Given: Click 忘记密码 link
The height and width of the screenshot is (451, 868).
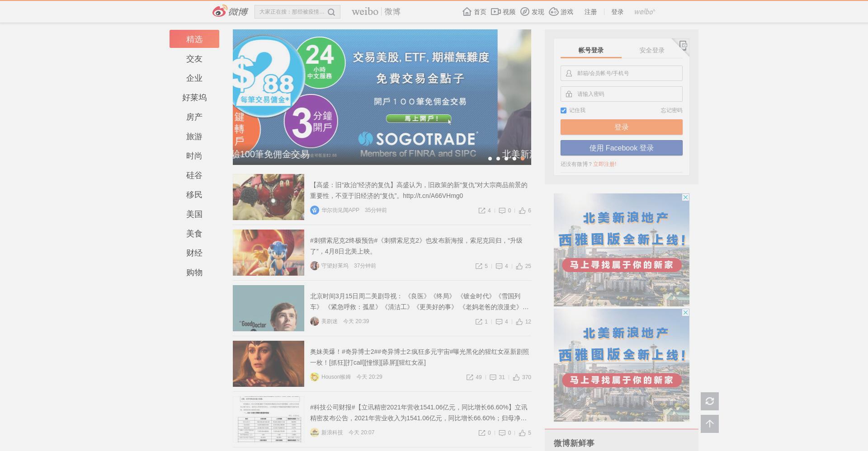Looking at the screenshot, I should 671,110.
